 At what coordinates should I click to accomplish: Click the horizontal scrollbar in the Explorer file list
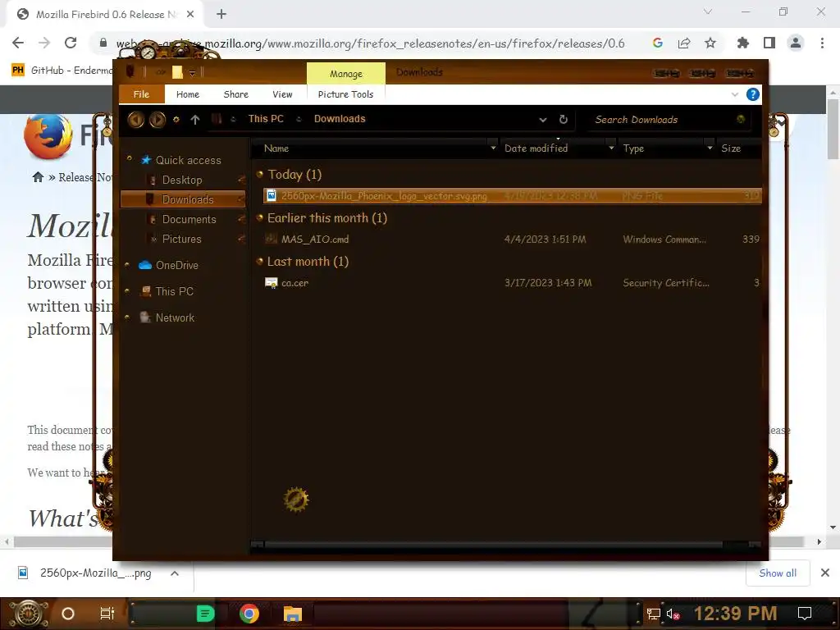coord(493,545)
